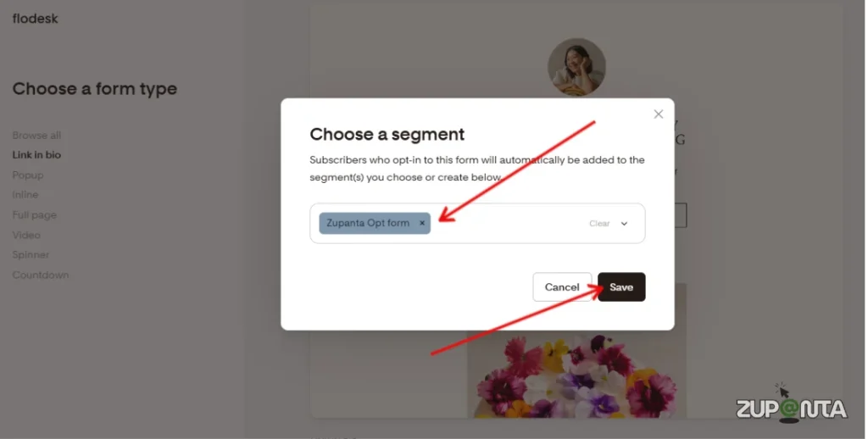This screenshot has height=439, width=868.
Task: Open the flodesk logo home link
Action: (x=35, y=19)
